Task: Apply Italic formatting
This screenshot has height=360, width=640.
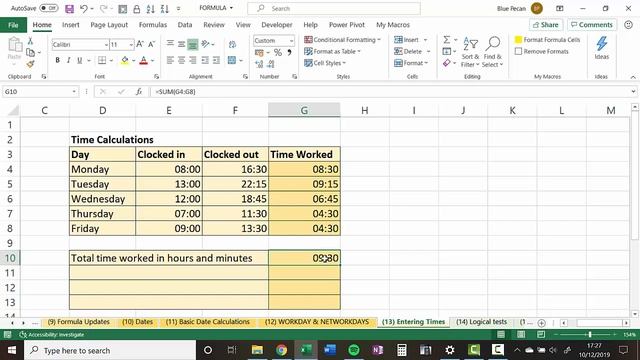Action: click(x=69, y=60)
